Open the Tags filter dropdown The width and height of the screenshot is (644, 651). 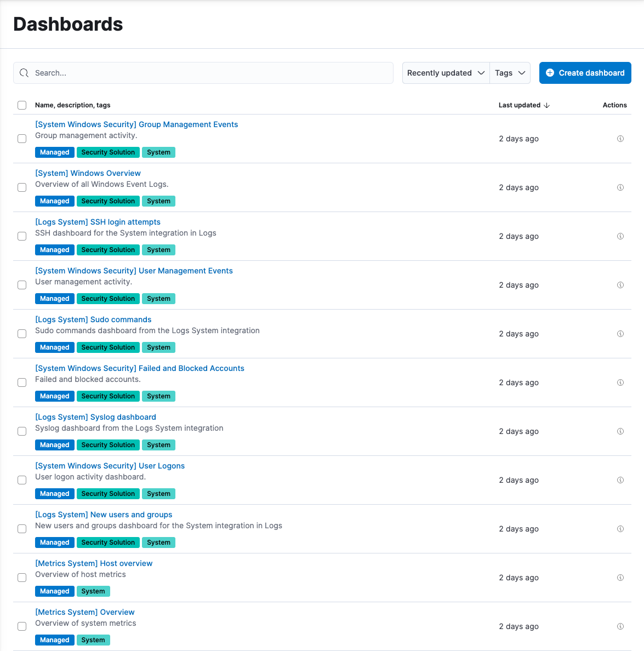(x=510, y=73)
